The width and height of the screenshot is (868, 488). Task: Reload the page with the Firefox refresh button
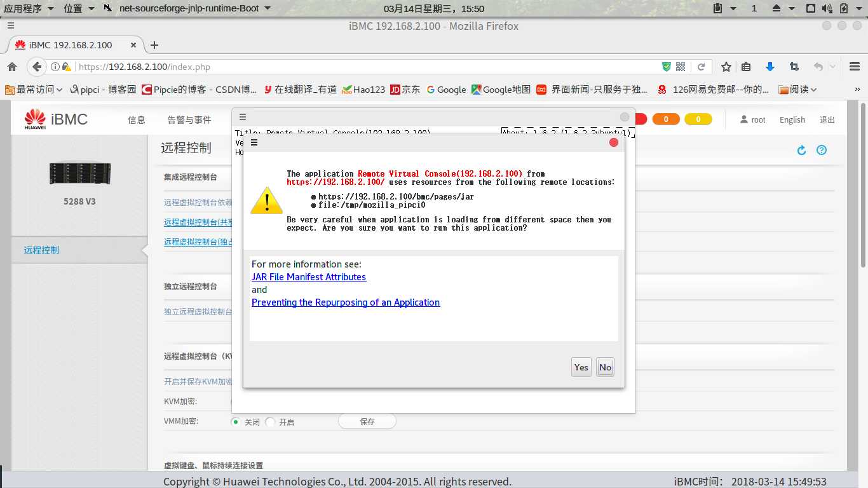click(701, 67)
